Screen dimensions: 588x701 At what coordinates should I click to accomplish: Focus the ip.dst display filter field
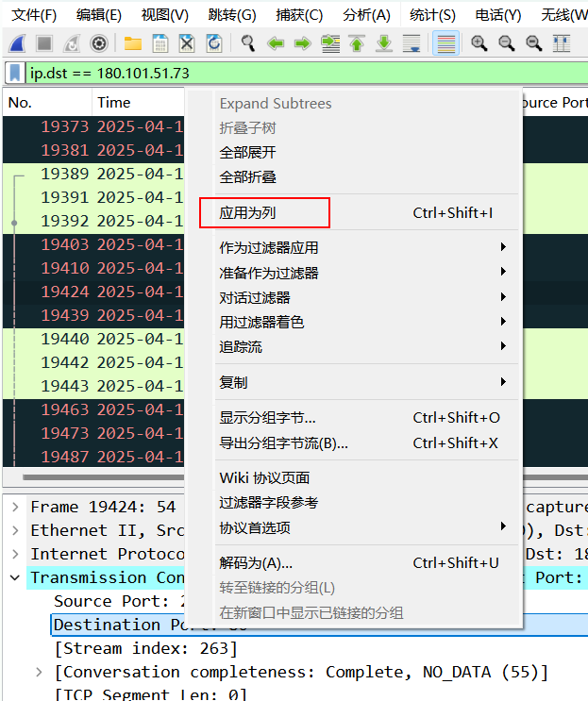point(307,73)
